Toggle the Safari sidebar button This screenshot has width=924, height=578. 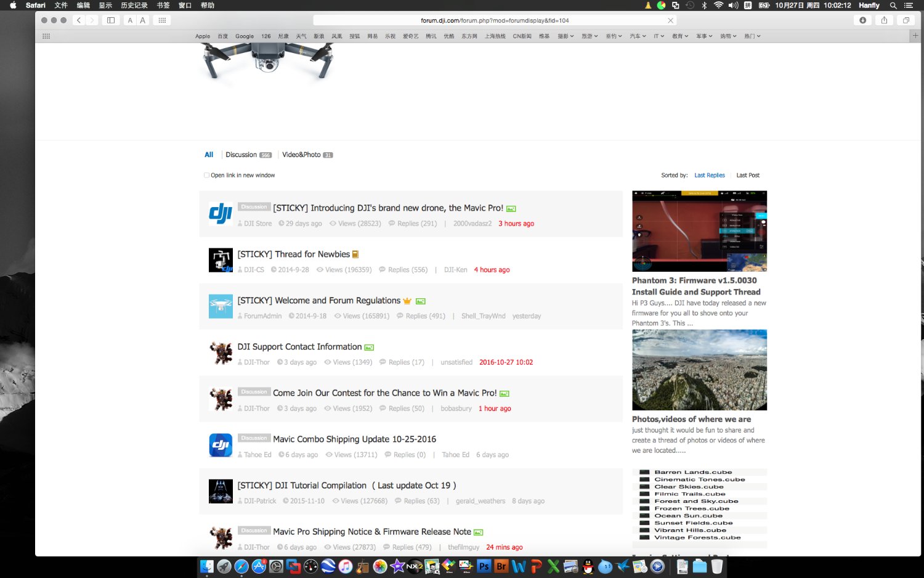tap(111, 20)
